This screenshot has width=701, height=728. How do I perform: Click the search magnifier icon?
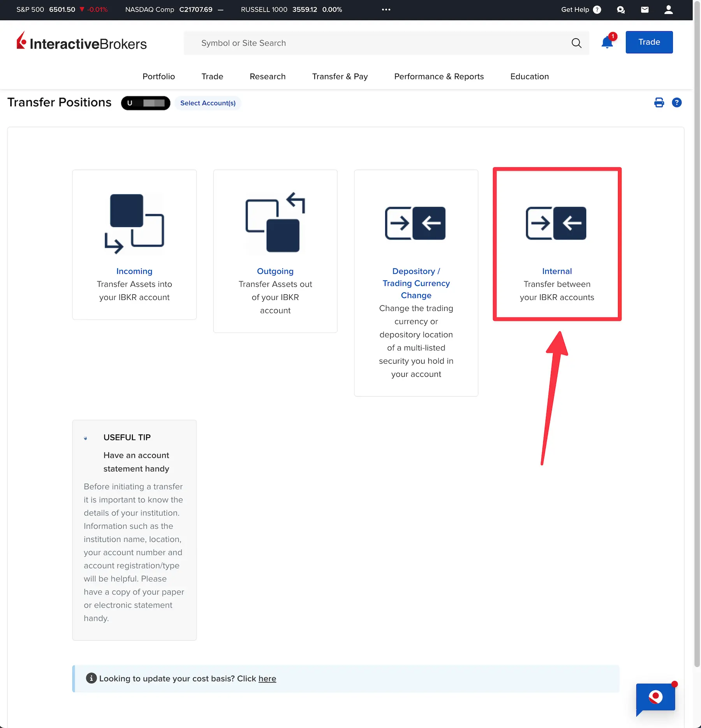point(576,43)
